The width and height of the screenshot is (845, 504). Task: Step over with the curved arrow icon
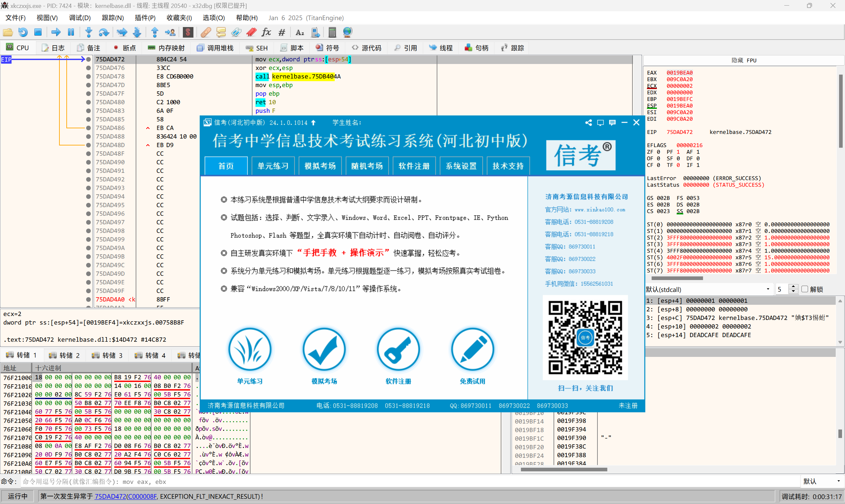point(104,32)
